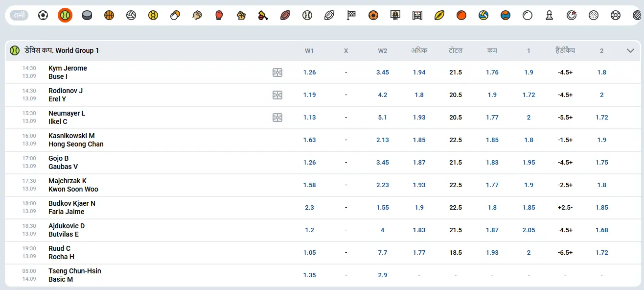Select the cricket bat and ball icon
Screen dimensions: 644x290
click(263, 15)
